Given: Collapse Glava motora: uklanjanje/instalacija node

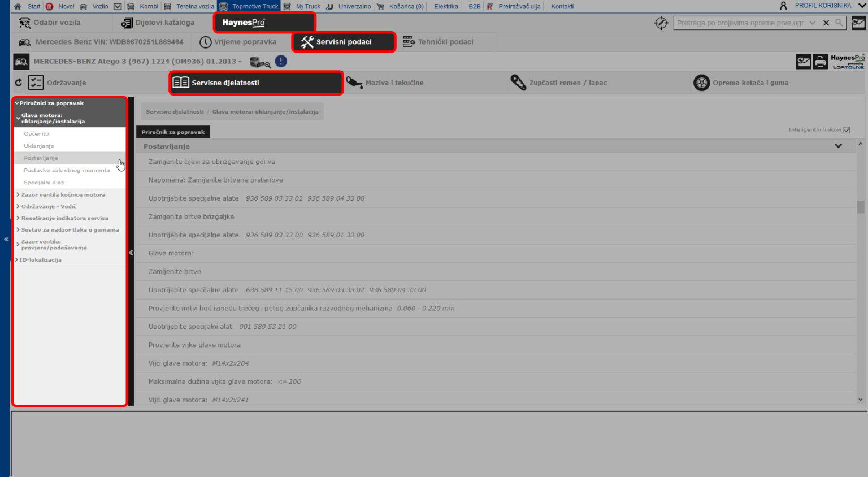Looking at the screenshot, I should point(18,118).
